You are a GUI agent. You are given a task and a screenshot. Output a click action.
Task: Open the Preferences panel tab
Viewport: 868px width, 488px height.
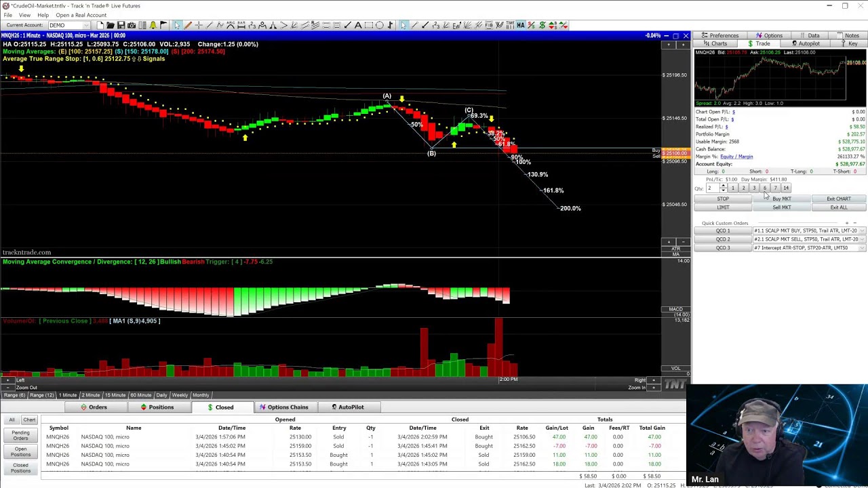click(719, 35)
